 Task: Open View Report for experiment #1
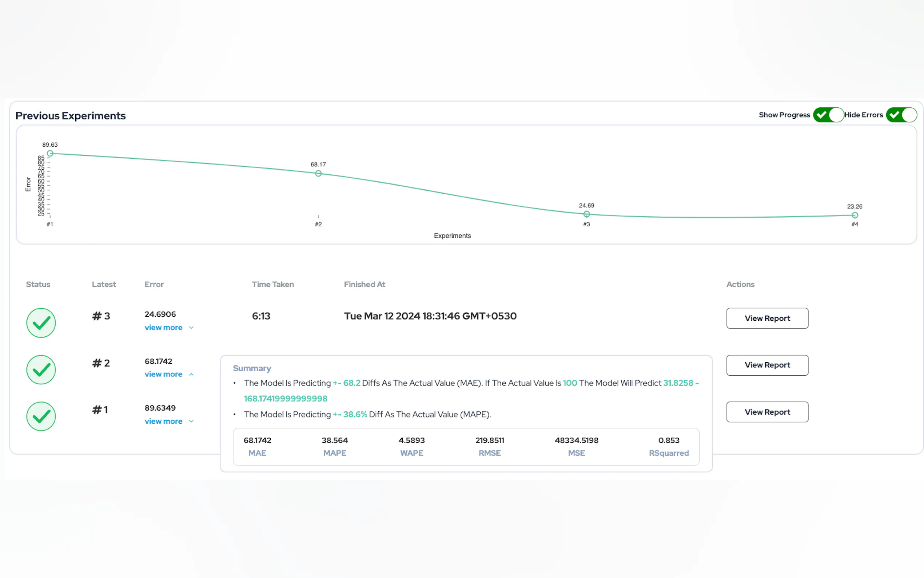pos(767,412)
